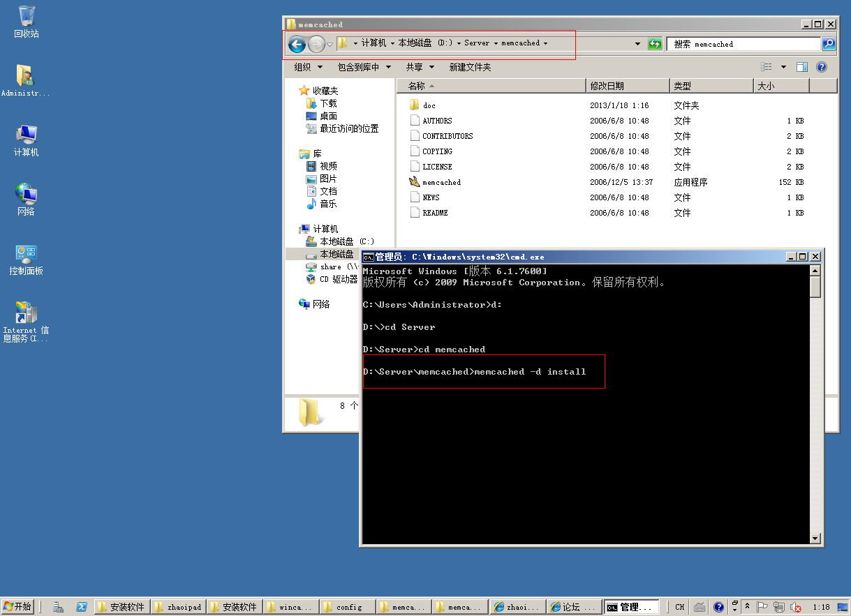Select 收藏夹 in the navigation pane
The height and width of the screenshot is (616, 851).
325,91
